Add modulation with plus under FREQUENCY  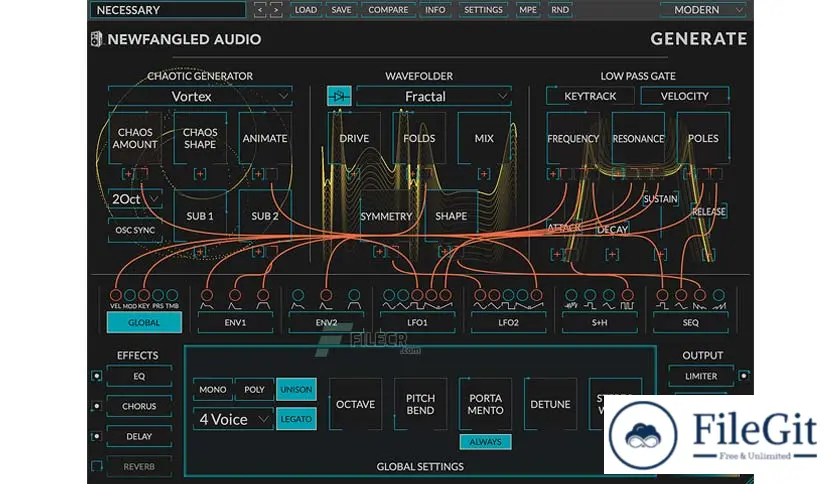553,174
